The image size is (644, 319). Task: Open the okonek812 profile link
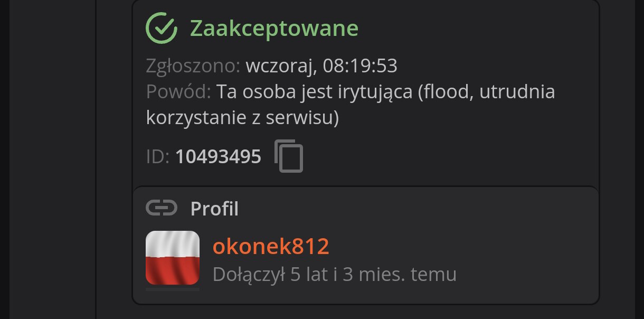[x=271, y=247]
